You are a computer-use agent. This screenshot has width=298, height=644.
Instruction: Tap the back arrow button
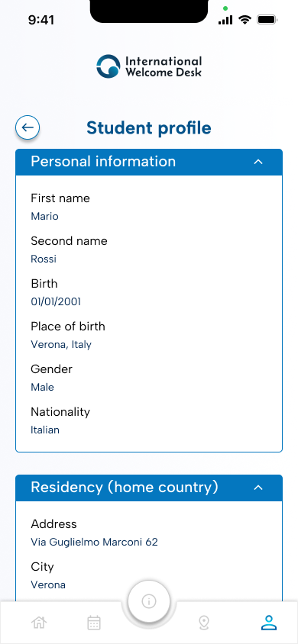tap(28, 127)
